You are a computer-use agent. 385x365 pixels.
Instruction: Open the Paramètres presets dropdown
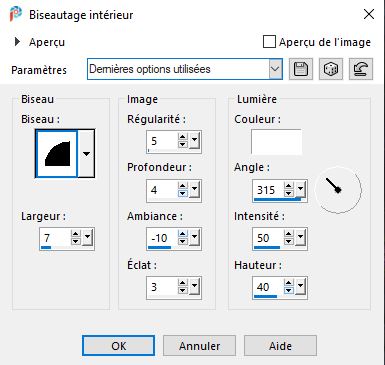275,69
